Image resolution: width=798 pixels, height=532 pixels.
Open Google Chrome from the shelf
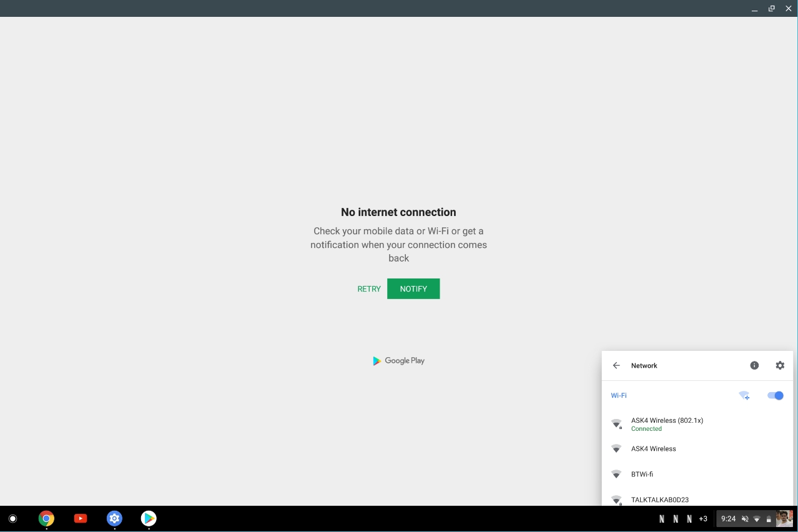[x=46, y=519]
